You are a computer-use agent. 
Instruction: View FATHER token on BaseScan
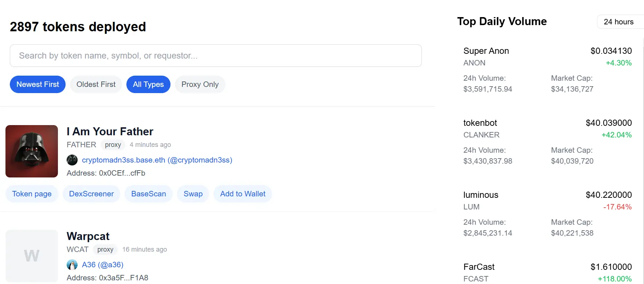coord(149,194)
